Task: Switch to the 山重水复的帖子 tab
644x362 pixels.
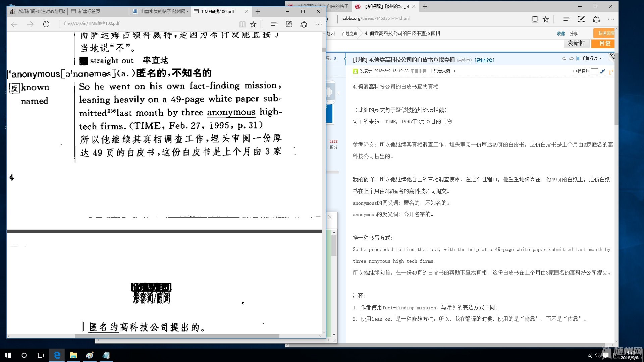Action: [160, 11]
